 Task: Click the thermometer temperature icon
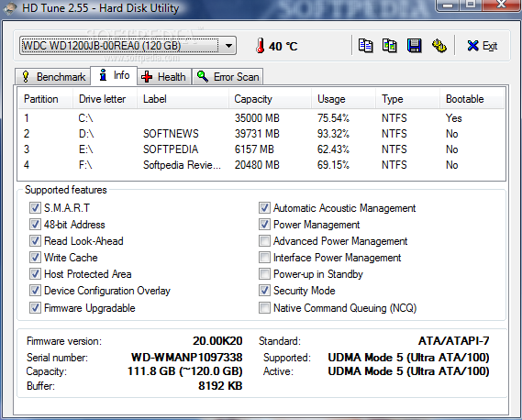pos(260,46)
